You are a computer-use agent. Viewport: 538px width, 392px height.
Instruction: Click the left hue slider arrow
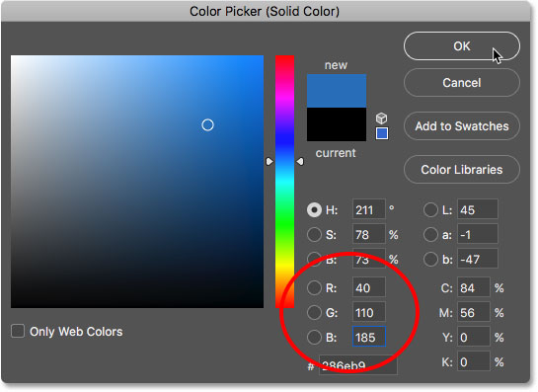(x=269, y=161)
